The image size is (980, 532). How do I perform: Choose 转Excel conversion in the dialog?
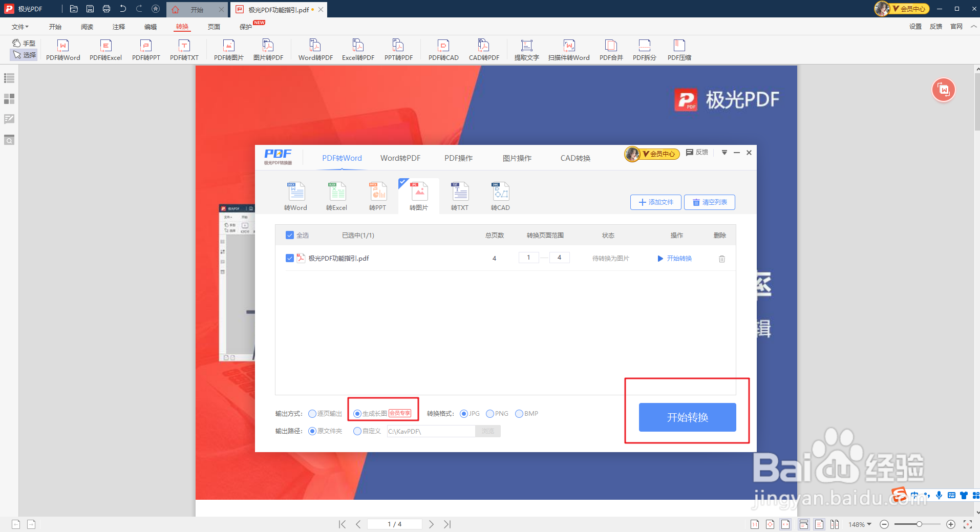336,197
